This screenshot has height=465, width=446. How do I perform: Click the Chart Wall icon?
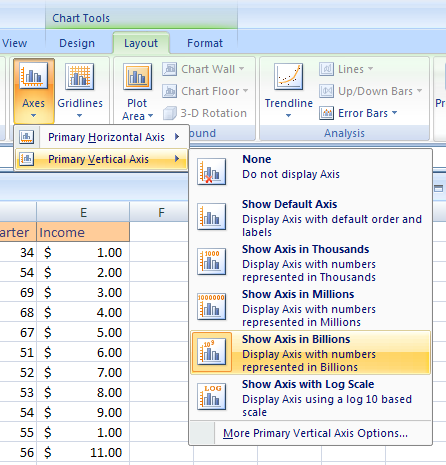(x=169, y=69)
